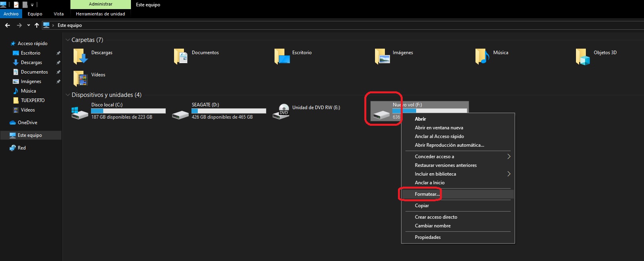
Task: Select the Disco local (C:) drive icon
Action: click(80, 113)
